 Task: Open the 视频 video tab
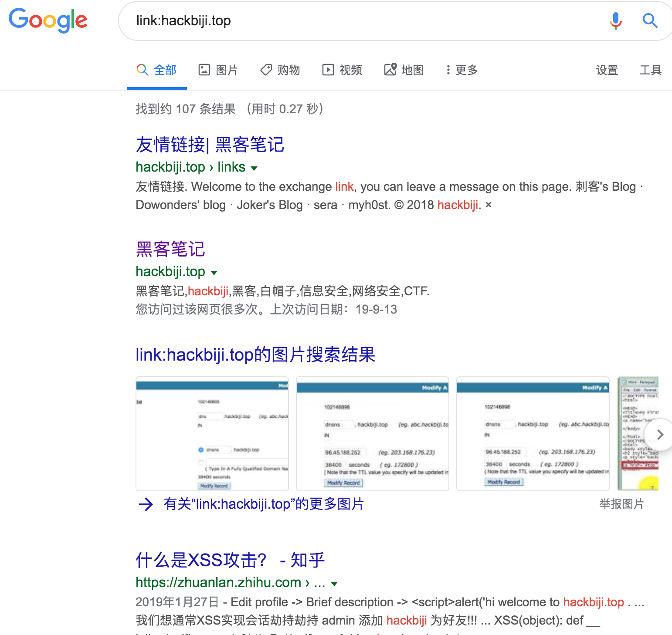pos(342,70)
